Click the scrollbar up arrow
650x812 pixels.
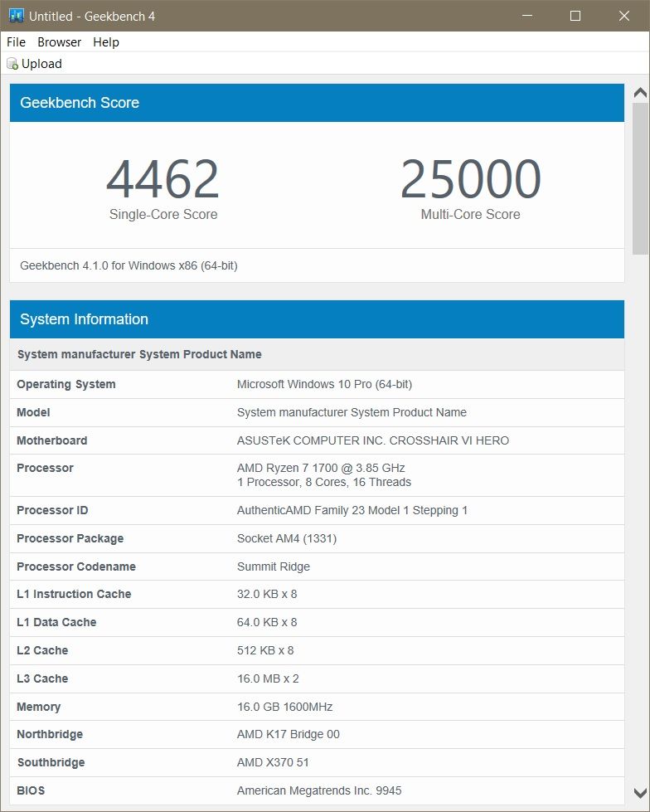pos(640,93)
